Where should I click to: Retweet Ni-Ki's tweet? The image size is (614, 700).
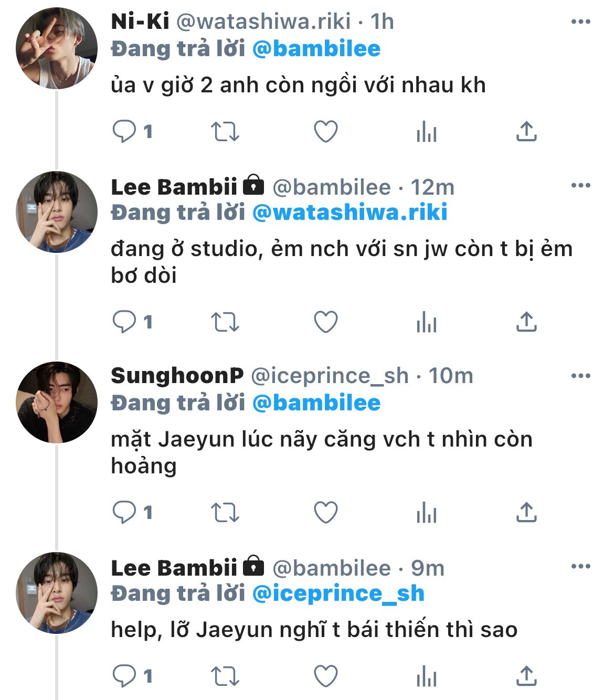225,131
